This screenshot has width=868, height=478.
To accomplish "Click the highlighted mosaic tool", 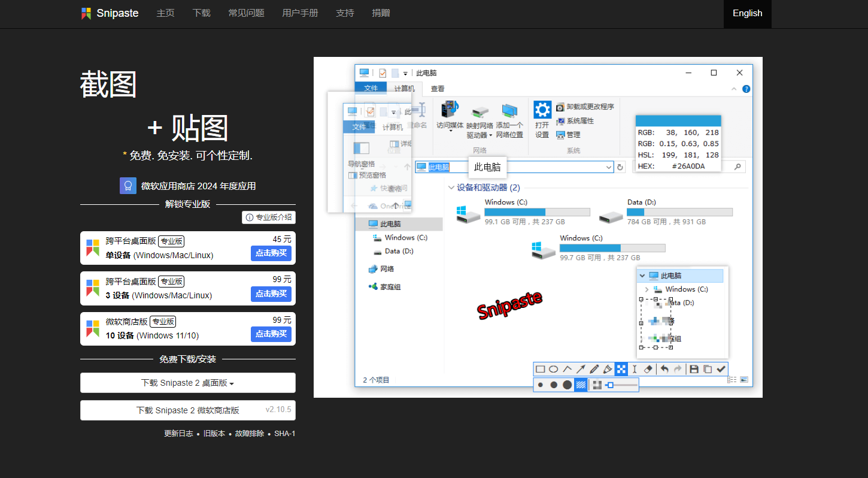I will point(621,369).
